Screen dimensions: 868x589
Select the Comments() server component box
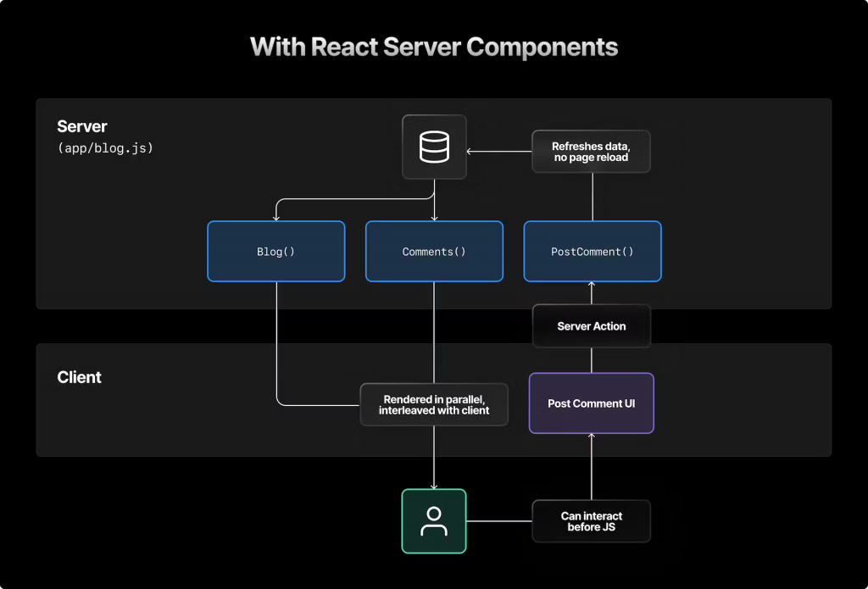coord(435,252)
